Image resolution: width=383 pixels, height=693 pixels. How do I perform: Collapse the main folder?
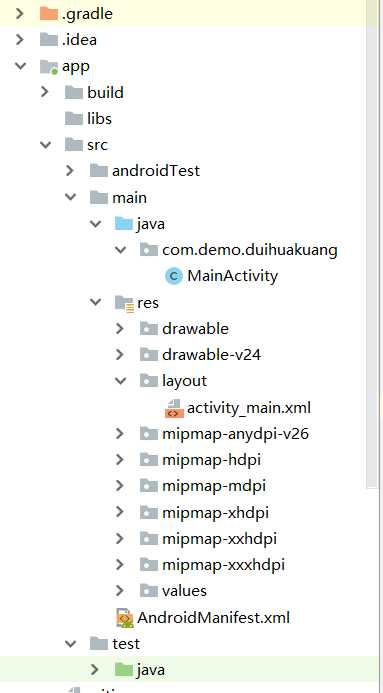point(71,197)
